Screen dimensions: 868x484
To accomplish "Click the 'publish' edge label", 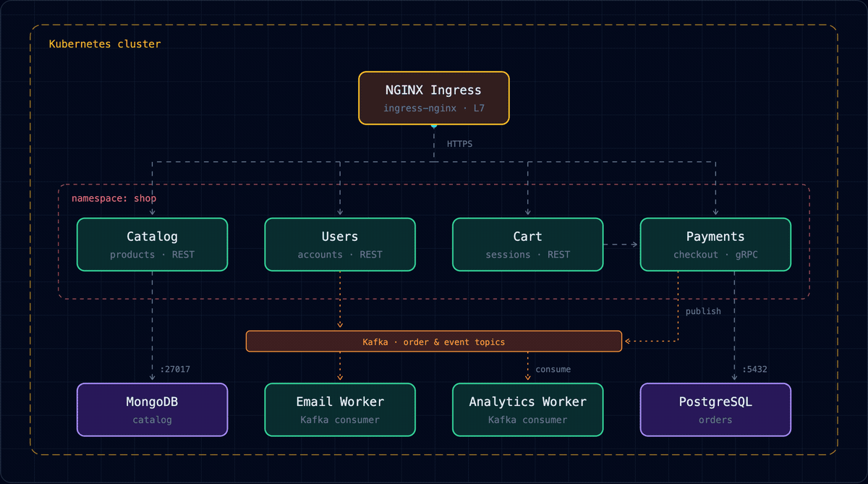I will click(703, 311).
